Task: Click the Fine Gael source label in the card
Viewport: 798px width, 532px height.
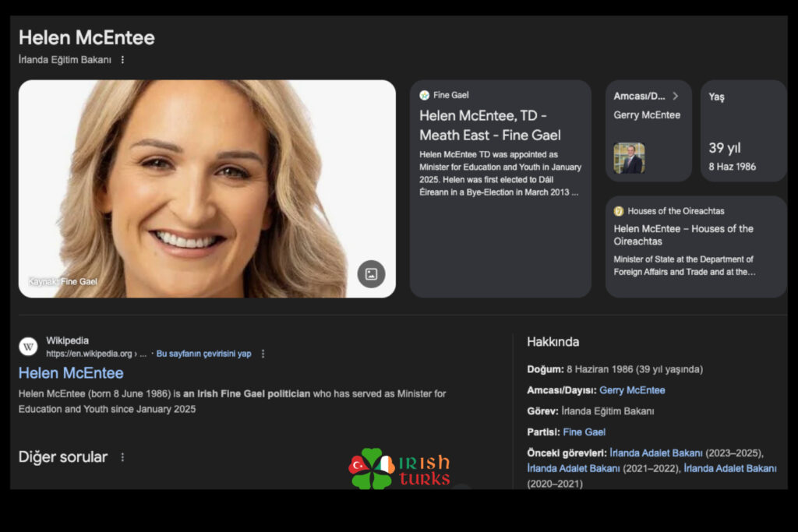Action: click(x=451, y=95)
